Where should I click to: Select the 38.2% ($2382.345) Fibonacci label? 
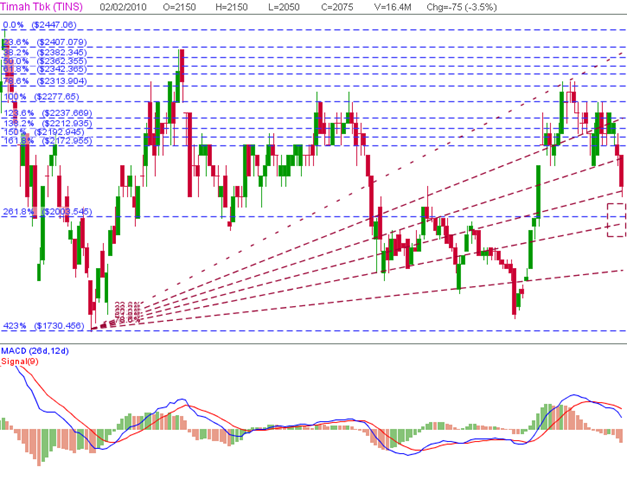point(45,52)
